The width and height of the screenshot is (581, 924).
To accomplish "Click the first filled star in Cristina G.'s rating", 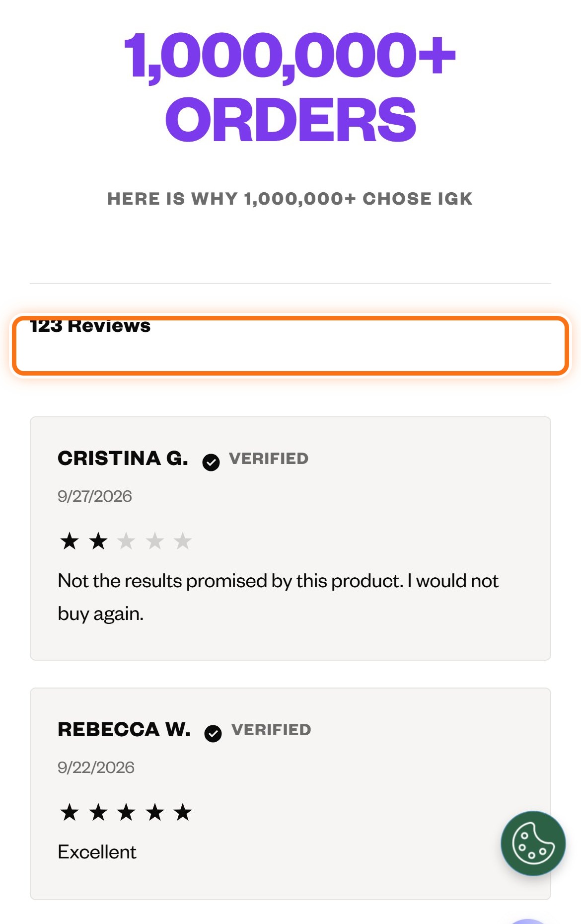I will point(70,541).
